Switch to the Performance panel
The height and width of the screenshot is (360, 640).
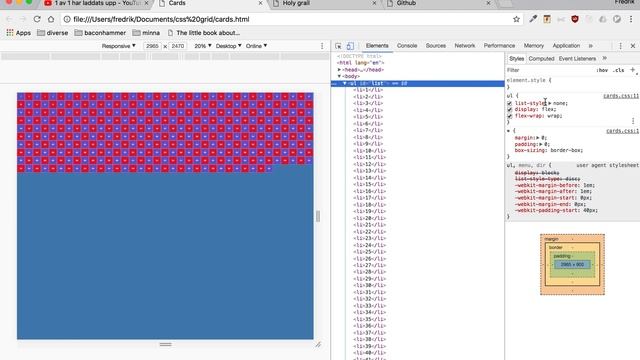tap(500, 46)
